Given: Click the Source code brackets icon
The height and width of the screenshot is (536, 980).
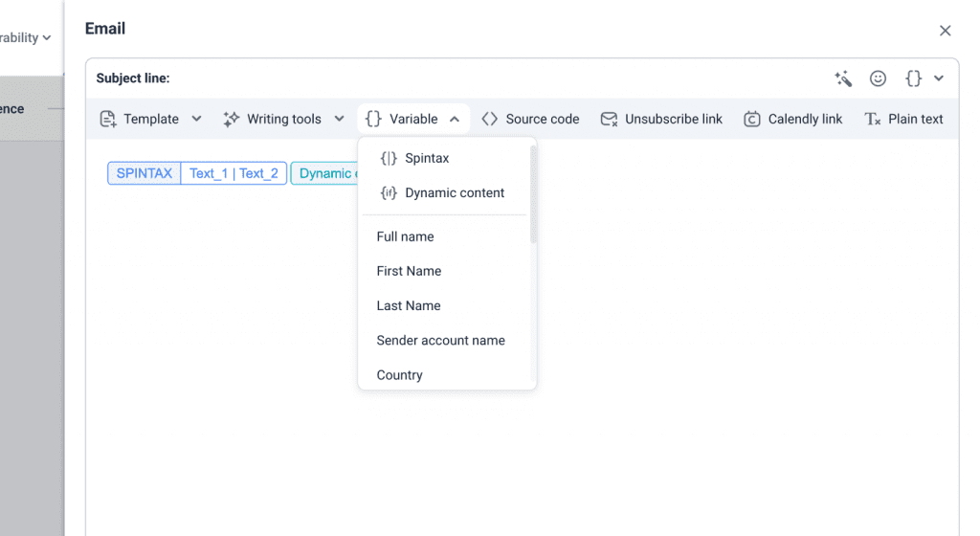Looking at the screenshot, I should (x=490, y=119).
